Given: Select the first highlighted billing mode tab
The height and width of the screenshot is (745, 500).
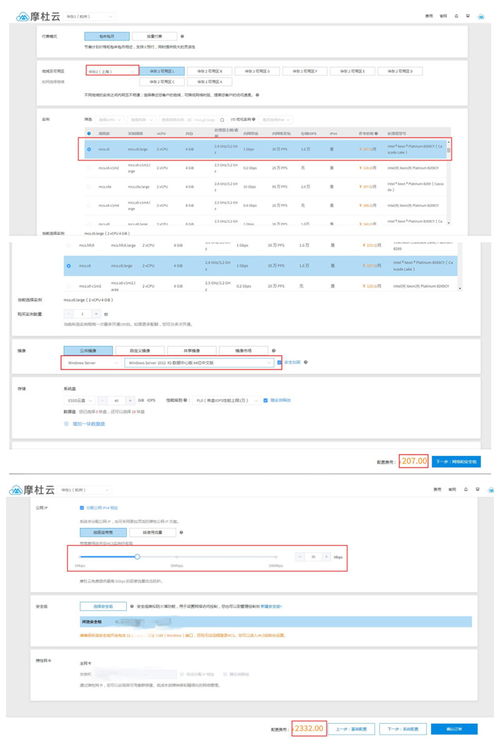Looking at the screenshot, I should click(x=107, y=36).
